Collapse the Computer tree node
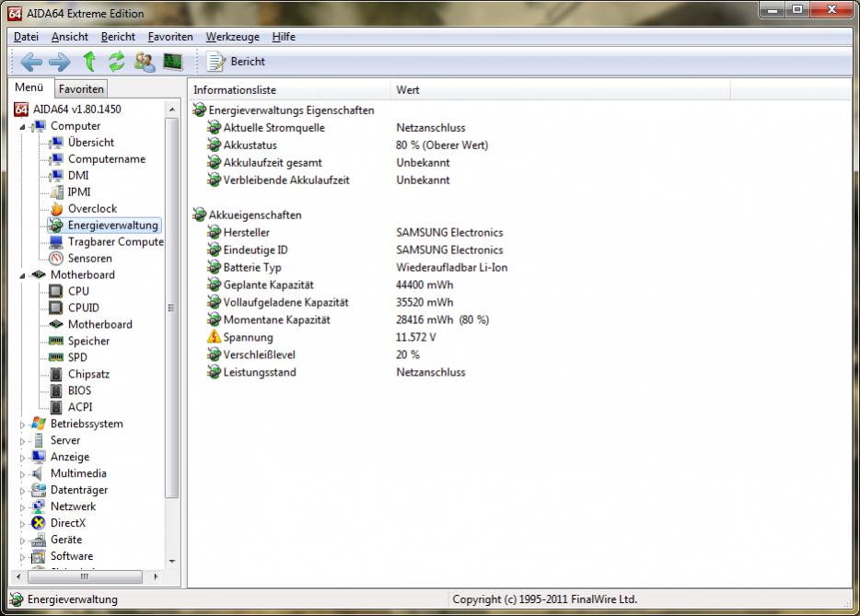Viewport: 860px width, 616px height. (22, 127)
